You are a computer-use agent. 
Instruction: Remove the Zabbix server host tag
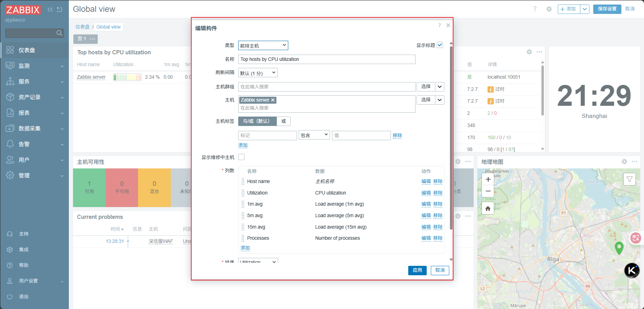(x=273, y=100)
